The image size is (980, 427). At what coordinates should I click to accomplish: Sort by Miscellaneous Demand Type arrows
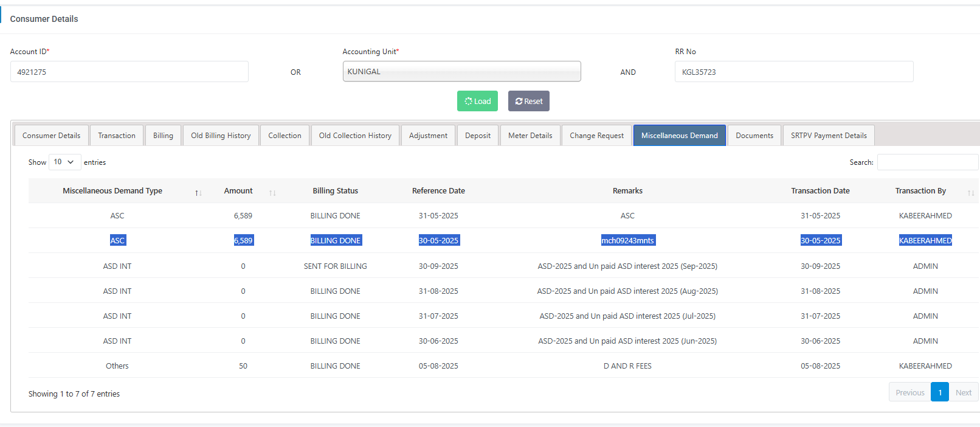[198, 193]
